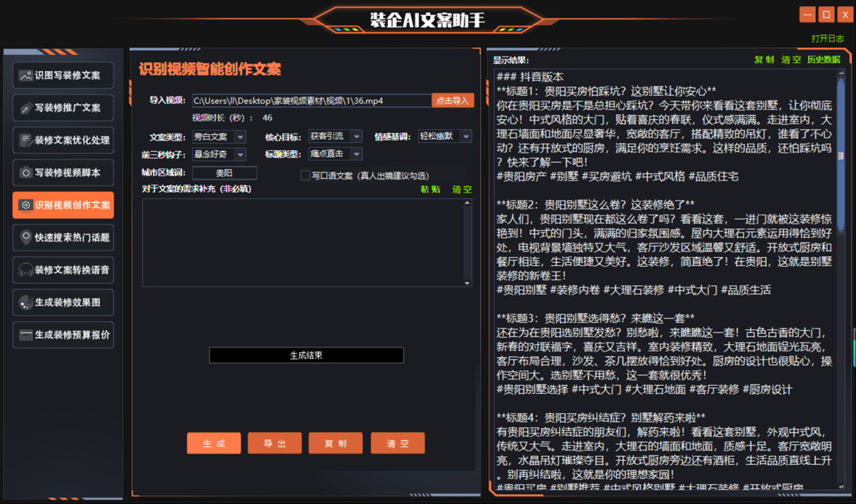Screen dimensions: 856x504
Task: Open the 核心目标 dropdown showing 获客引流
Action: click(x=335, y=136)
